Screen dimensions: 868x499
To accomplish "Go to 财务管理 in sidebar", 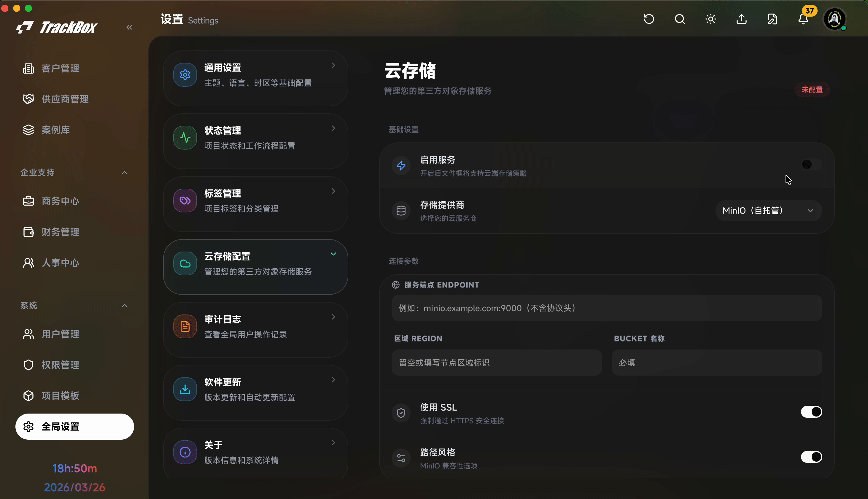I will tap(75, 232).
